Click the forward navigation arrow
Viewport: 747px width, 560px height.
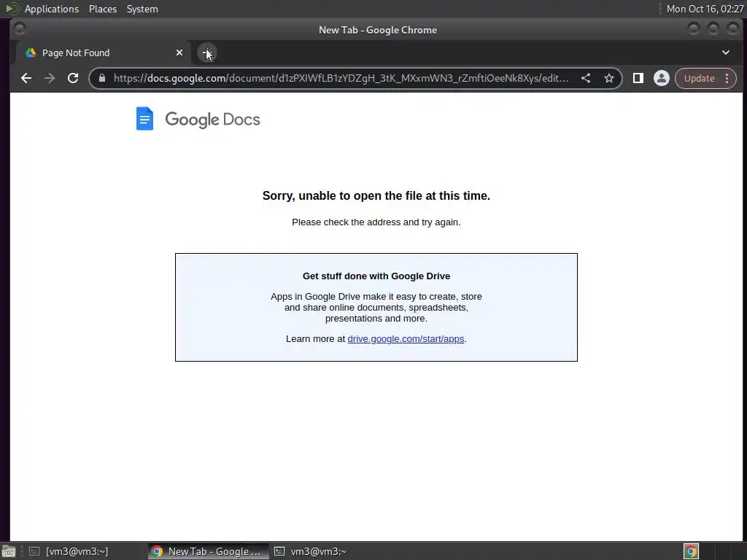point(50,79)
